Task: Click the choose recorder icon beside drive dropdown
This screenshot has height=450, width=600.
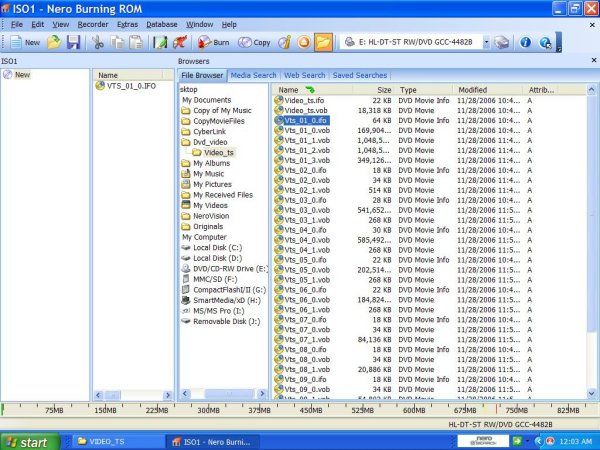Action: pyautogui.click(x=502, y=42)
